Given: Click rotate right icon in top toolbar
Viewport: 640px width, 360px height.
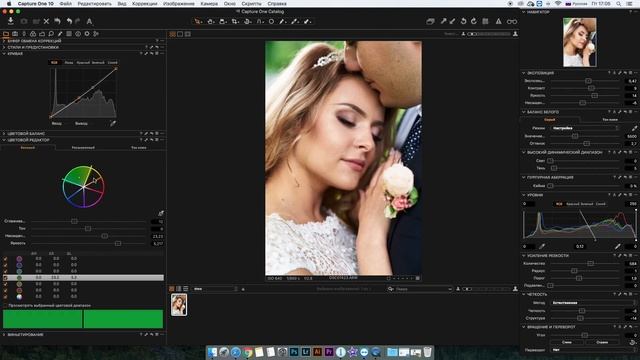Looking at the screenshot, I should point(474,22).
